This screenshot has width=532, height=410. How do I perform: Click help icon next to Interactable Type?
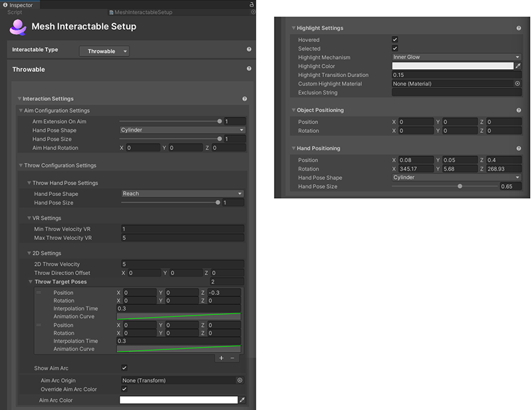click(249, 50)
